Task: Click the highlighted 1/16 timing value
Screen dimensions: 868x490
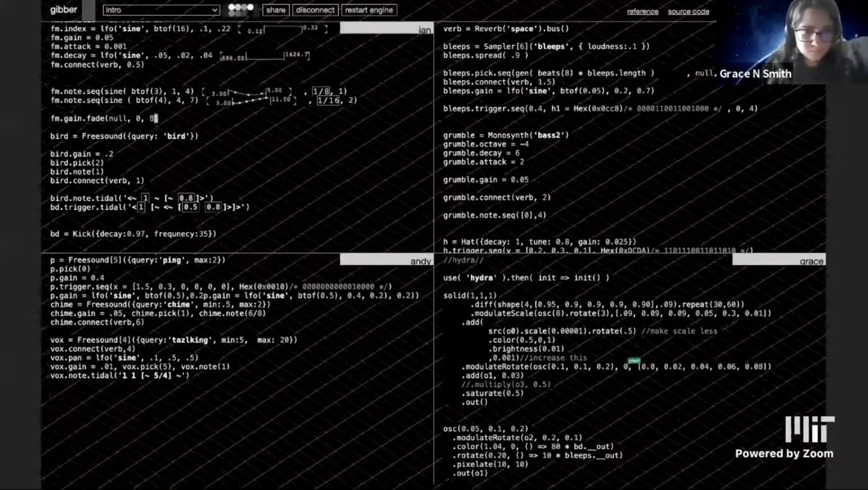Action: pos(328,100)
